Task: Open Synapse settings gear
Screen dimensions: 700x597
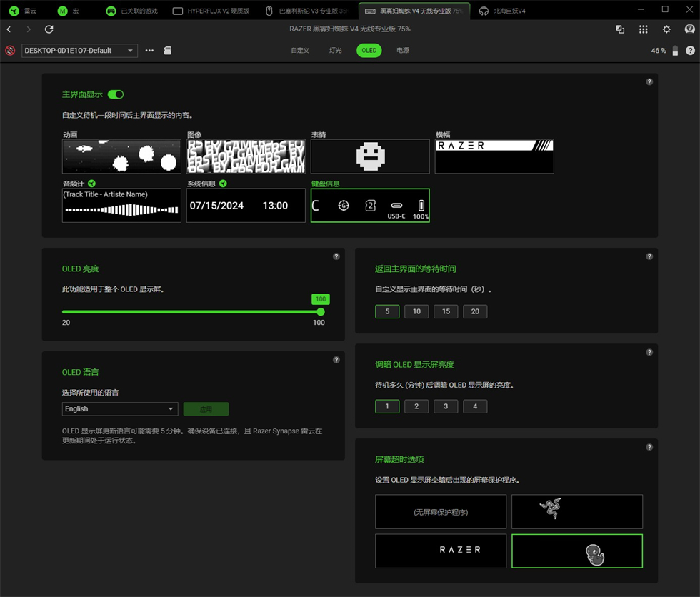Action: click(x=666, y=29)
